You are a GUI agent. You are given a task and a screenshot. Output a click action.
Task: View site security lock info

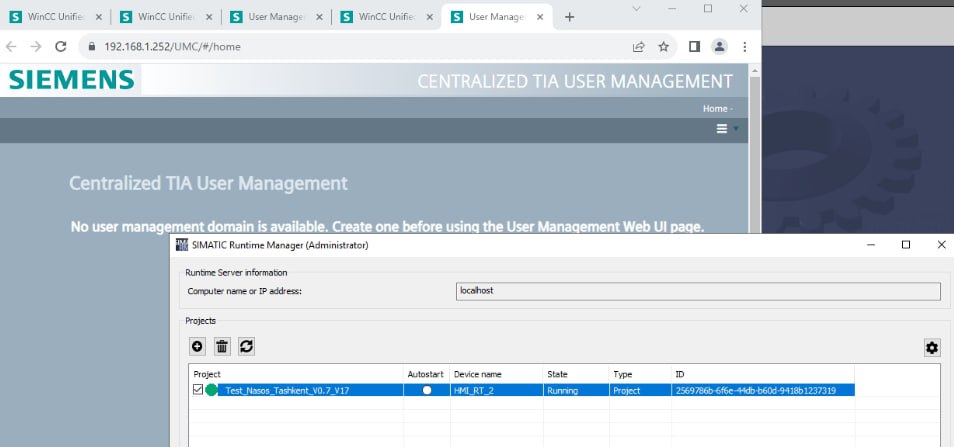92,47
